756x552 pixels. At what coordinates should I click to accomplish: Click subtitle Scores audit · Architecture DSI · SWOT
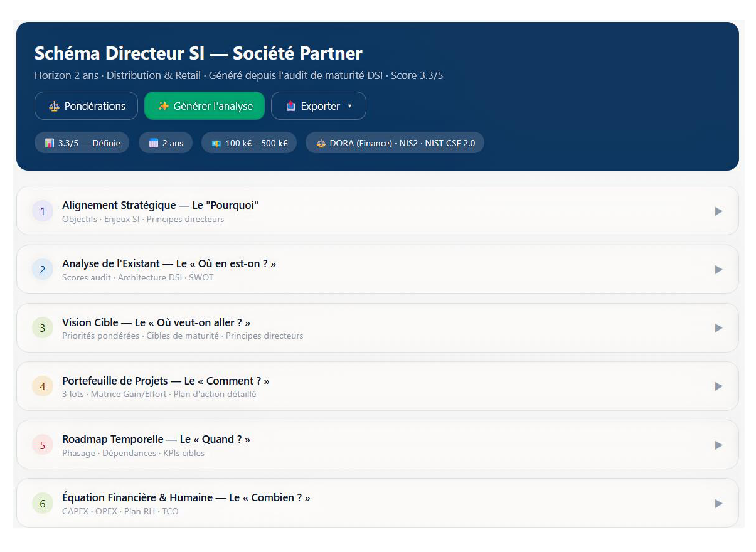[138, 277]
